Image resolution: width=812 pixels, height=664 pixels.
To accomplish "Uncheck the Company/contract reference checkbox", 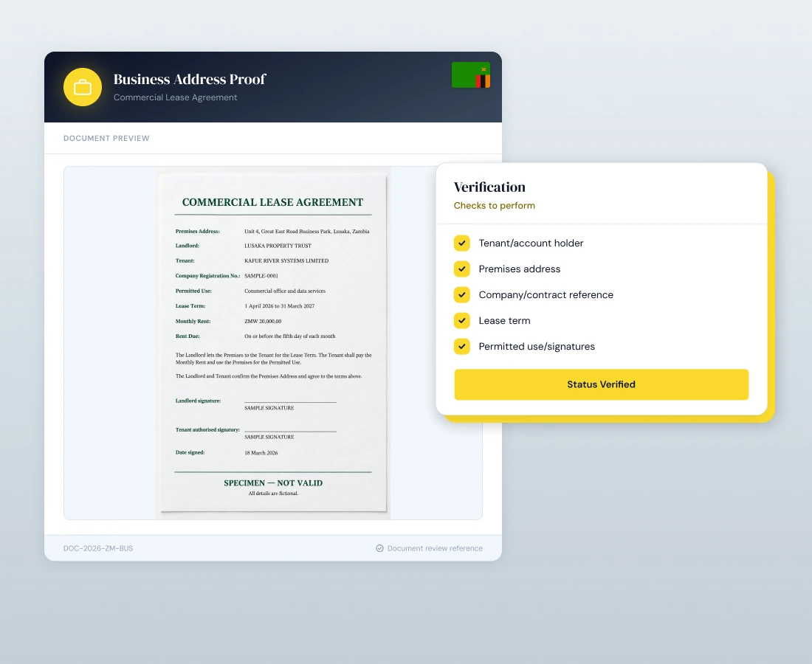I will pyautogui.click(x=462, y=294).
